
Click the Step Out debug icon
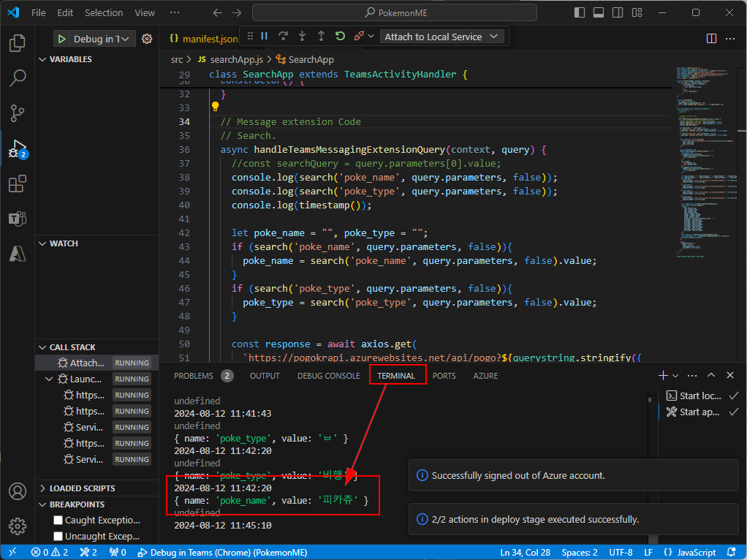pyautogui.click(x=321, y=37)
